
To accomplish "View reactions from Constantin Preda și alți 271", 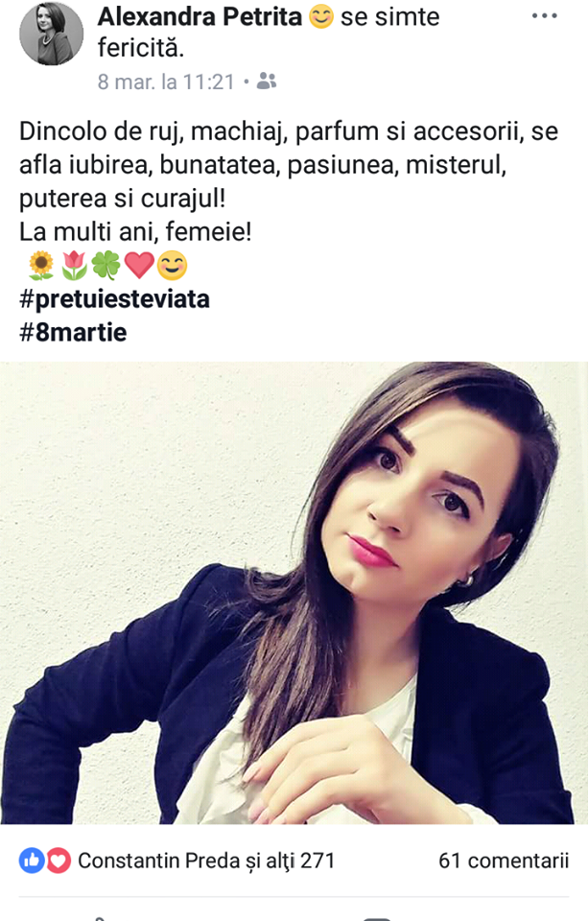I will [x=206, y=862].
